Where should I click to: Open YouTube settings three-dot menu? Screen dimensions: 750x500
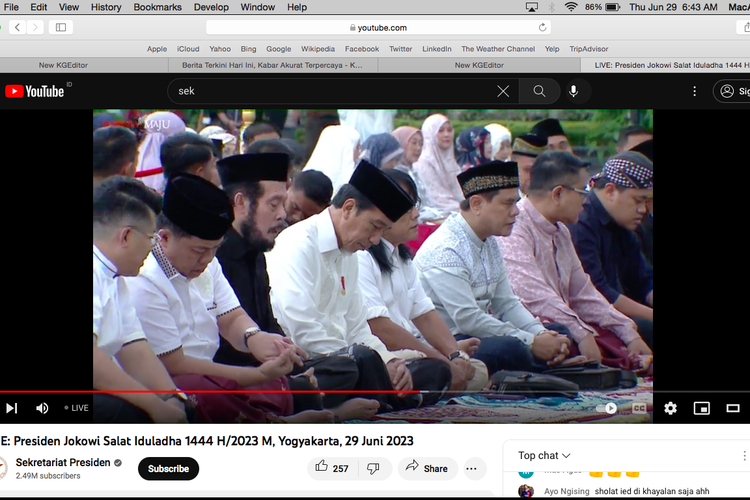pyautogui.click(x=695, y=91)
